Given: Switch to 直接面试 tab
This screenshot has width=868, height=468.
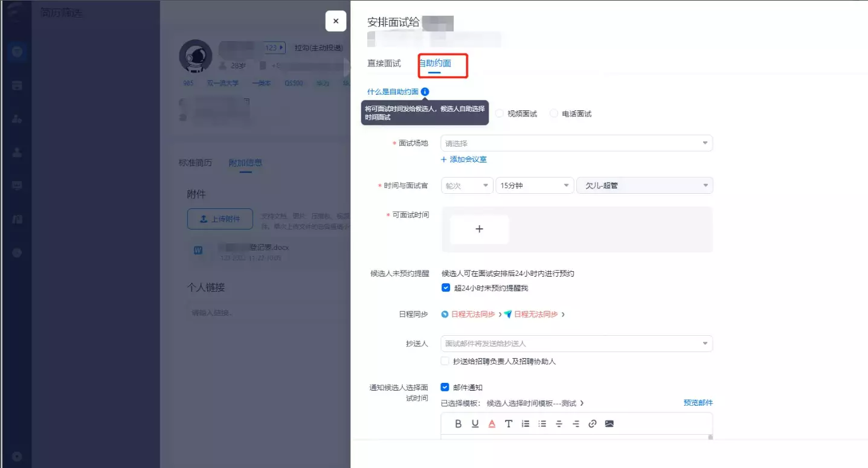Looking at the screenshot, I should point(384,63).
